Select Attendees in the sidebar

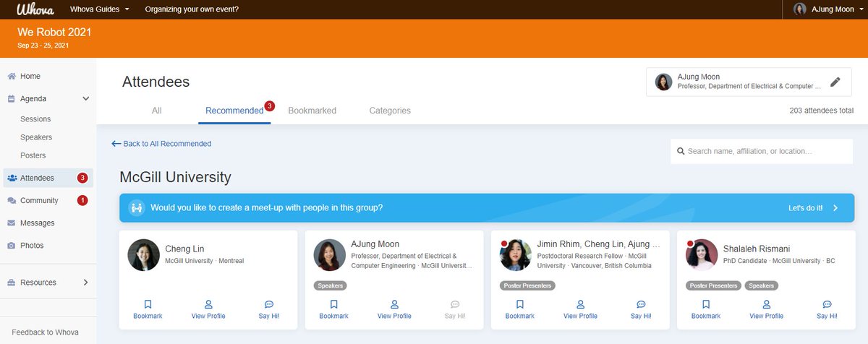coord(48,178)
